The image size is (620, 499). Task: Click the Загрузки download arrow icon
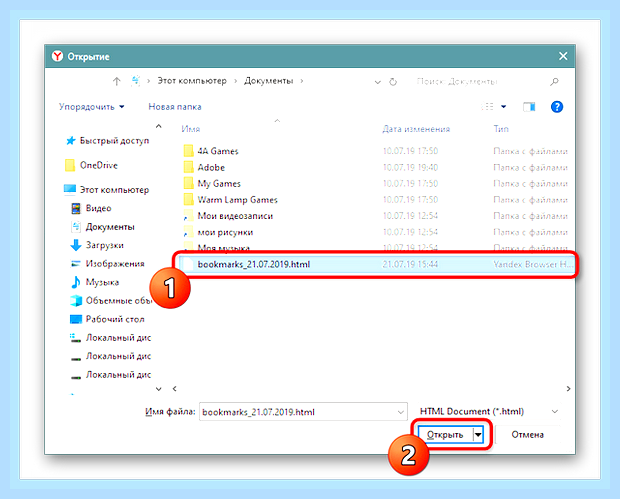pyautogui.click(x=76, y=246)
